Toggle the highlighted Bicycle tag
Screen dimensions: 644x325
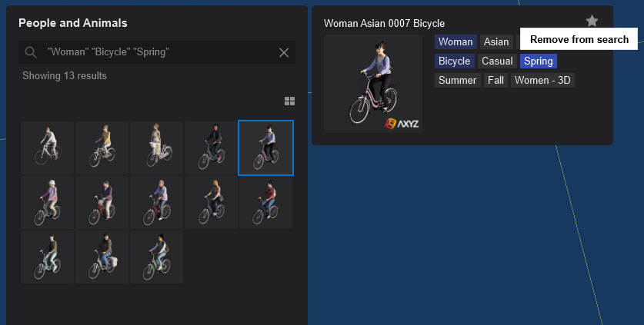454,61
